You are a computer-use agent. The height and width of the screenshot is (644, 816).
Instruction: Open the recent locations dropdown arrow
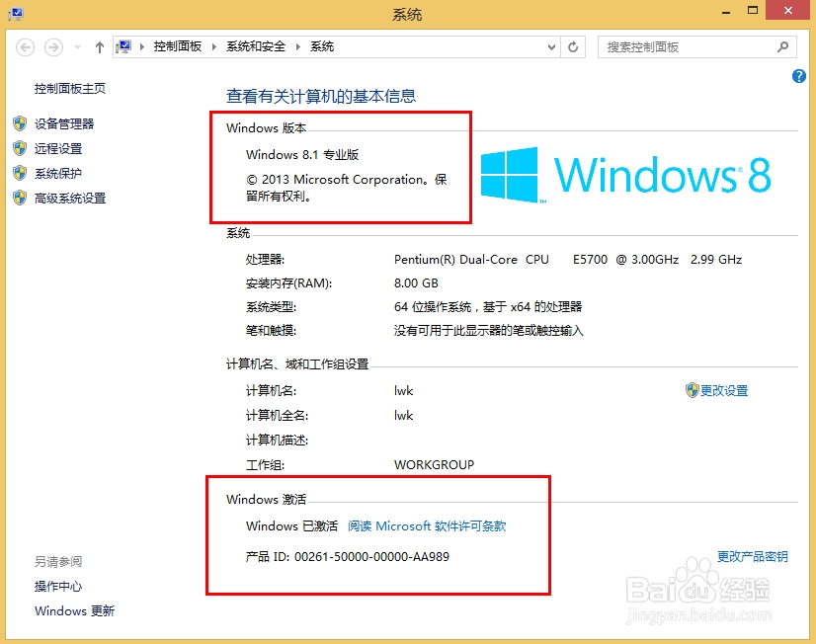coord(77,47)
